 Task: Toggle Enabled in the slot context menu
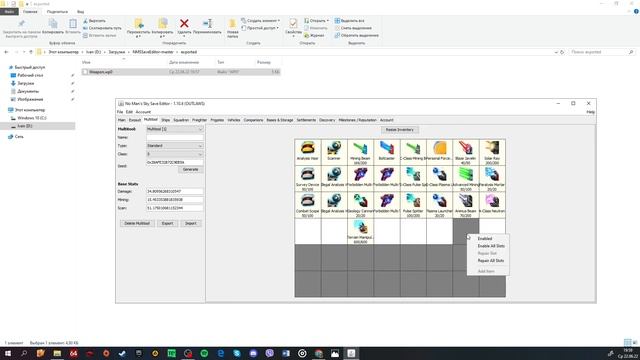[x=484, y=239]
